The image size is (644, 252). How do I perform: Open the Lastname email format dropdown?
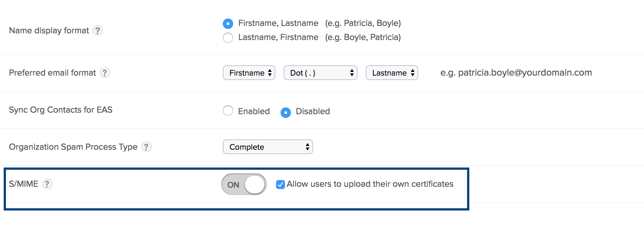tap(392, 73)
